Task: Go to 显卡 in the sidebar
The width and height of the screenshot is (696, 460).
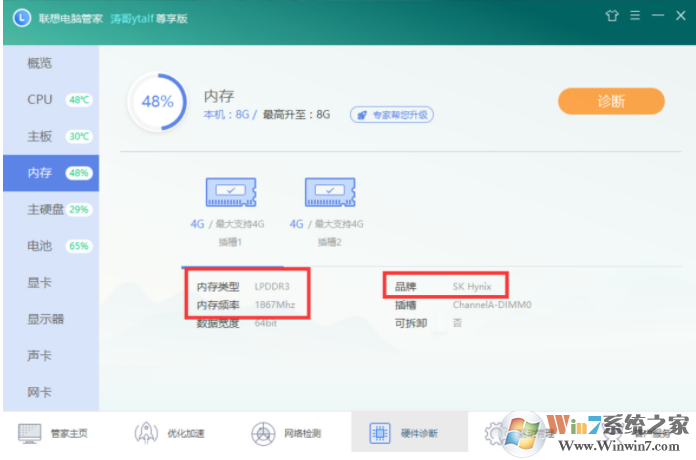Action: [51, 282]
